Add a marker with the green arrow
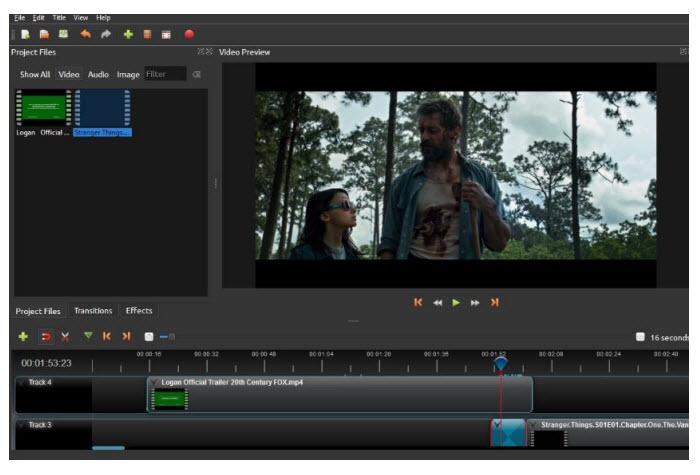 tap(87, 337)
